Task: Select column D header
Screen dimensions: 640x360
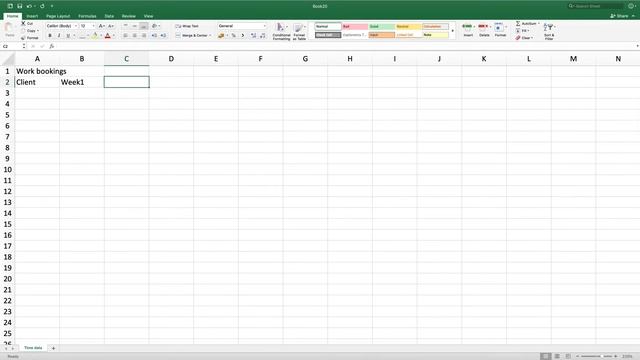Action: (x=171, y=59)
